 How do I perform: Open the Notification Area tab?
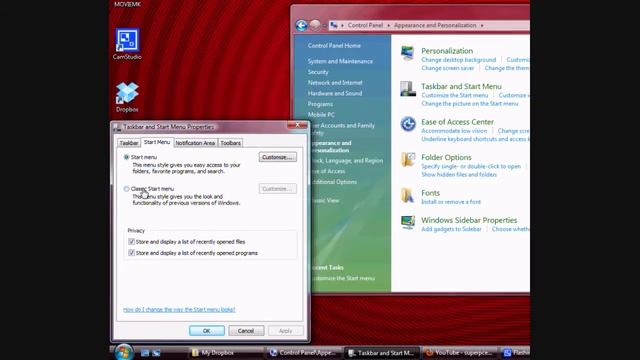195,143
